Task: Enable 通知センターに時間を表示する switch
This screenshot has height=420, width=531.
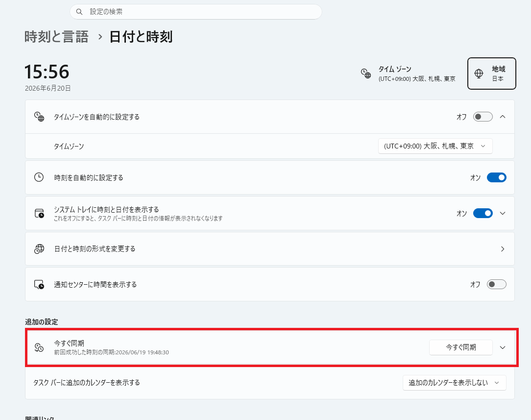Action: pyautogui.click(x=496, y=284)
